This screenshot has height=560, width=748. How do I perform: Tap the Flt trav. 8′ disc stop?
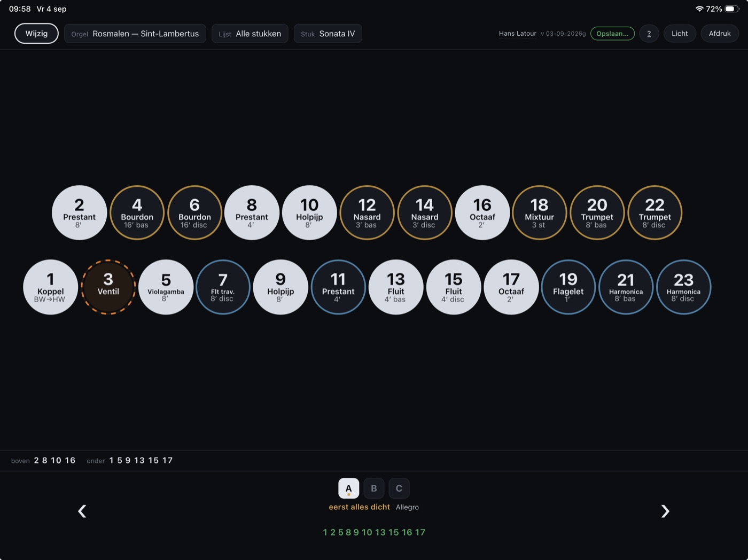pyautogui.click(x=223, y=287)
